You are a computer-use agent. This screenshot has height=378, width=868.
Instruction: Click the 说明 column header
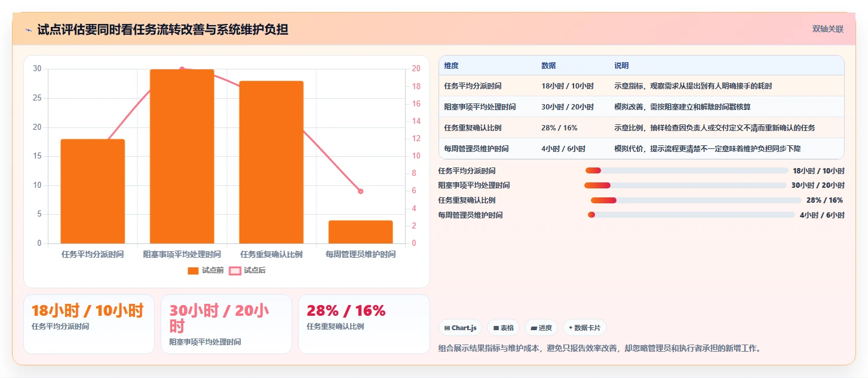point(621,66)
